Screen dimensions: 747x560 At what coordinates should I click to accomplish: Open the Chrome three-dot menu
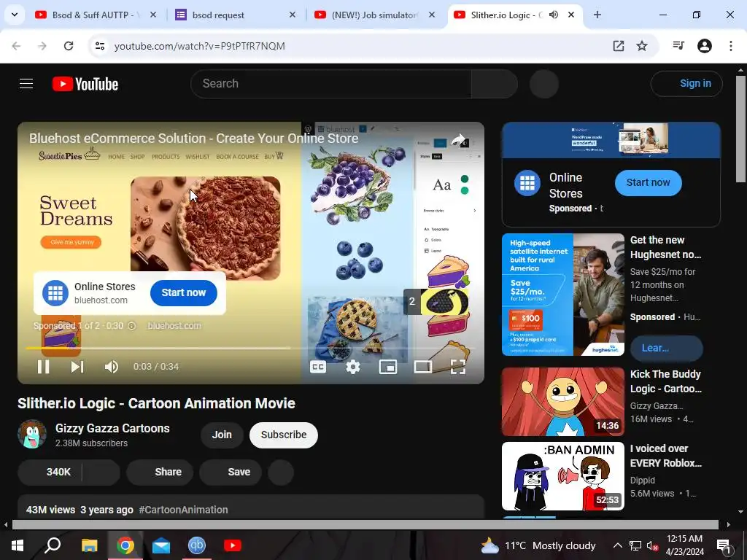(x=731, y=46)
